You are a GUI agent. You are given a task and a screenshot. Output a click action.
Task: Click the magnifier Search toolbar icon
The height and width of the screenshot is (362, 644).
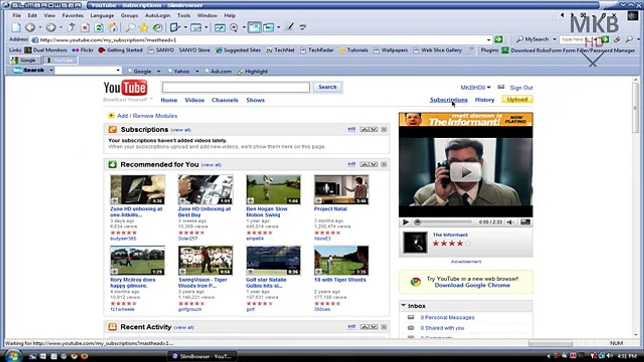[x=130, y=28]
